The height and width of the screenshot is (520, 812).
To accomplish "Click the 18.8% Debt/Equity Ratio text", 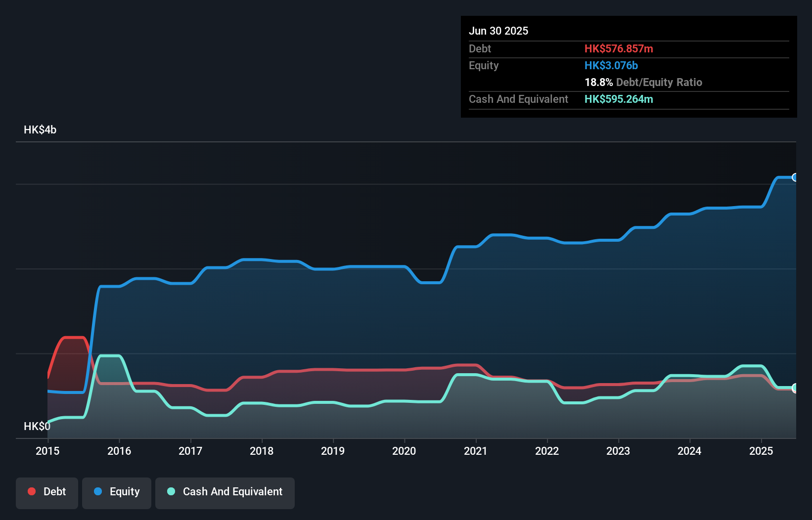I will click(x=643, y=82).
